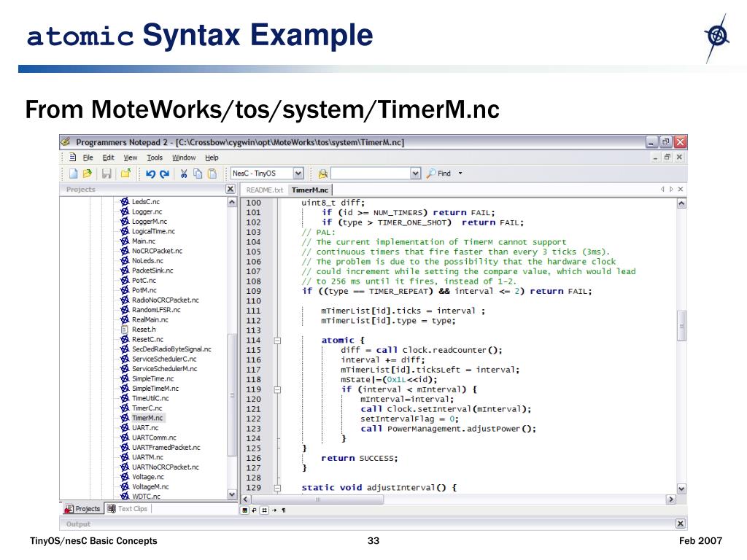Screen dimensions: 747x560
Task: Collapse the fold marker at line 119
Action: 277,389
